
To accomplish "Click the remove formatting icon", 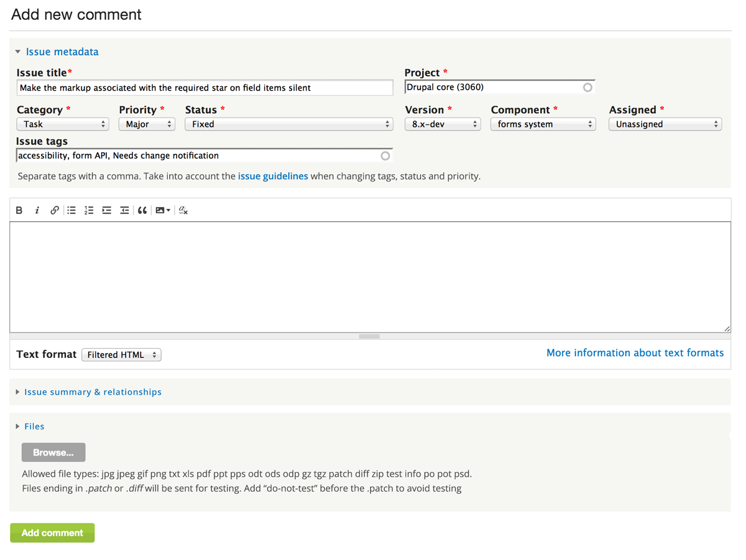I will (x=183, y=211).
